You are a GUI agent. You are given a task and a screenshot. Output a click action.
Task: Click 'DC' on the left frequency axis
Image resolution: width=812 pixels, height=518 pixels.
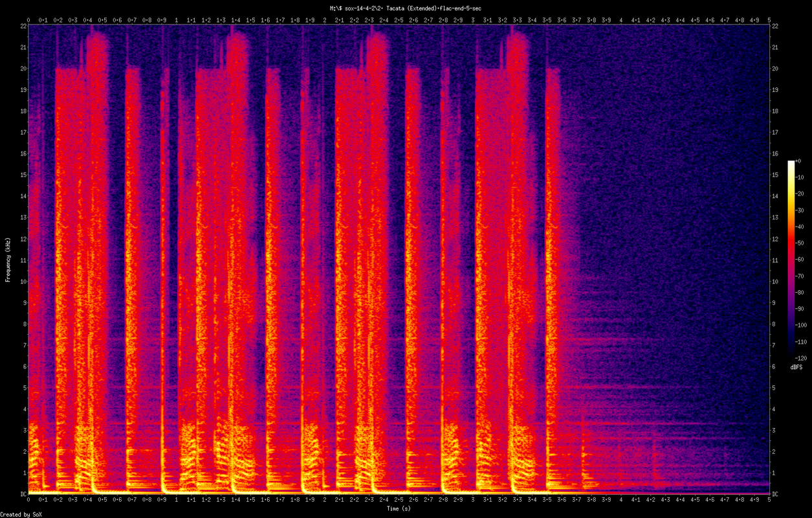click(23, 495)
